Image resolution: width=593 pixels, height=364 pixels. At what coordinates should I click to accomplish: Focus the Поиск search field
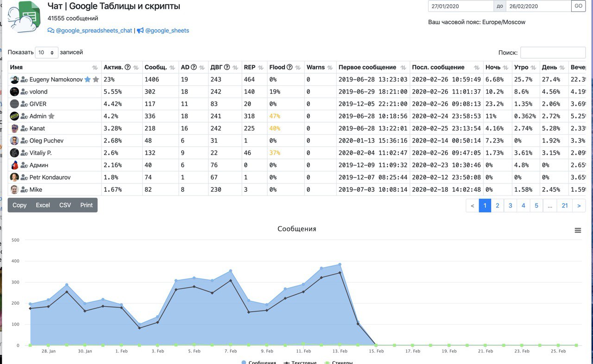tap(553, 53)
